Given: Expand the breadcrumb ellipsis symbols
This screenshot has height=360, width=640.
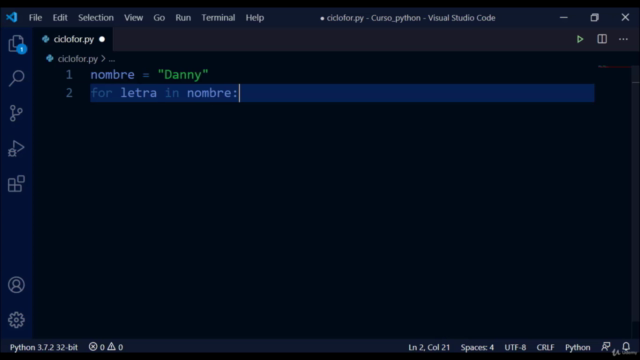Looking at the screenshot, I should pos(112,59).
